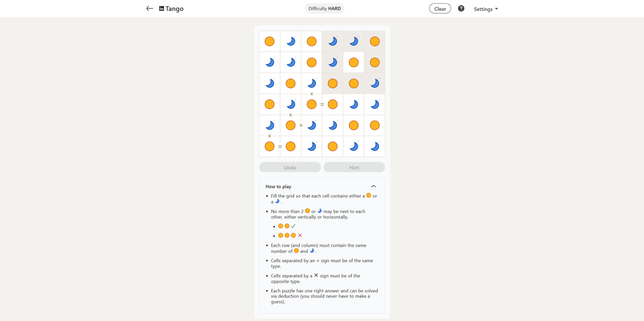Screen dimensions: 644x321
Task: Click the white-highlighted sun in the second row
Action: [354, 62]
